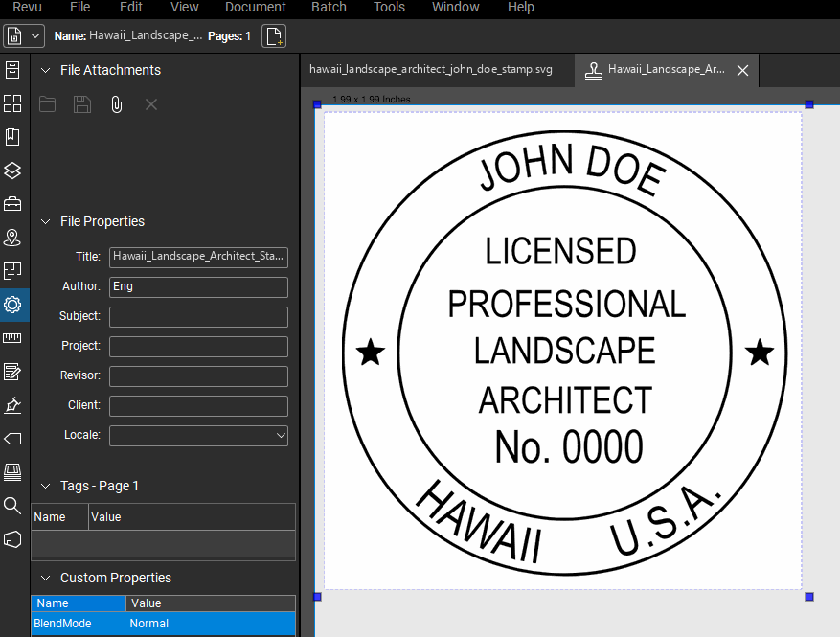Click the Value column header in Tags table
Image resolution: width=840 pixels, height=637 pixels.
(x=192, y=517)
